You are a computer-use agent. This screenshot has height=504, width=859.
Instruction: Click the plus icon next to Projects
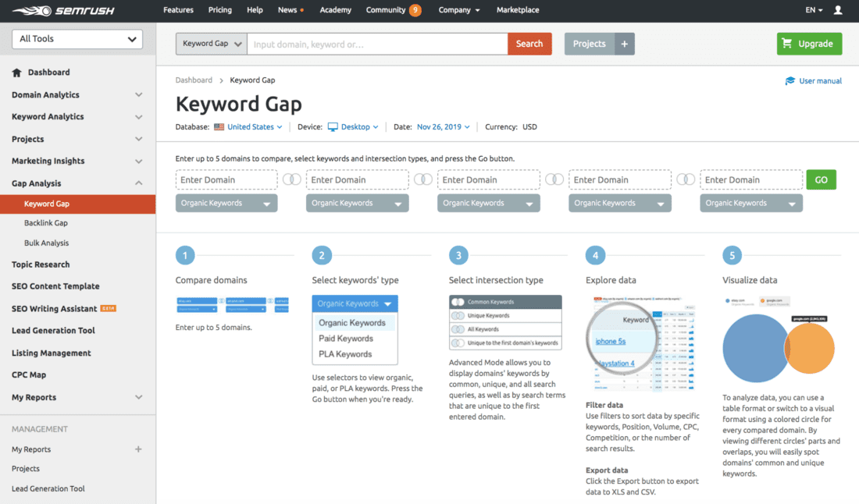point(624,44)
